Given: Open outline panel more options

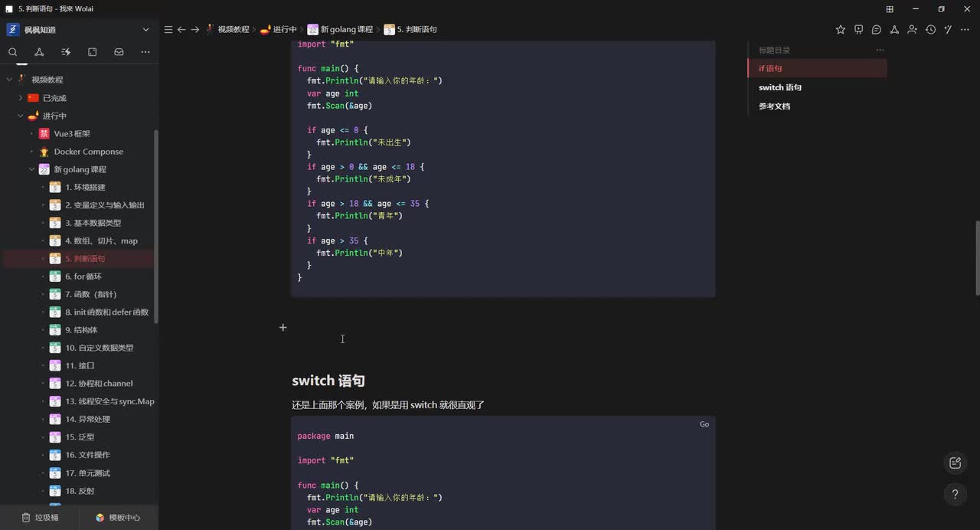Looking at the screenshot, I should pyautogui.click(x=880, y=50).
